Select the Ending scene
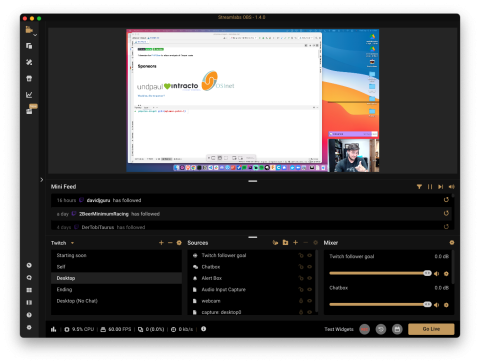Image resolution: width=480 pixels, height=364 pixels. tap(116, 289)
